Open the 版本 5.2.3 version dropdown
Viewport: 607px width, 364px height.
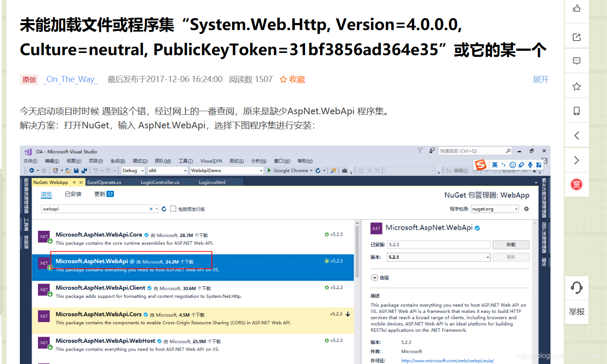pos(438,257)
